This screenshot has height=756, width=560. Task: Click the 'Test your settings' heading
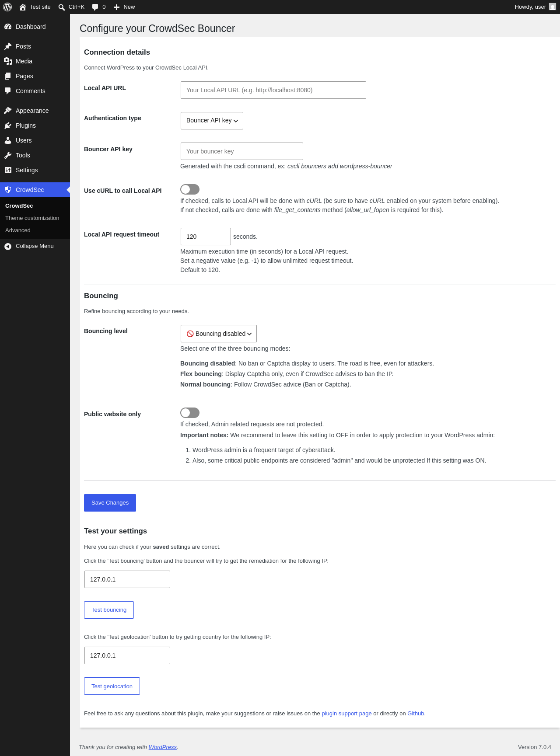click(x=115, y=531)
